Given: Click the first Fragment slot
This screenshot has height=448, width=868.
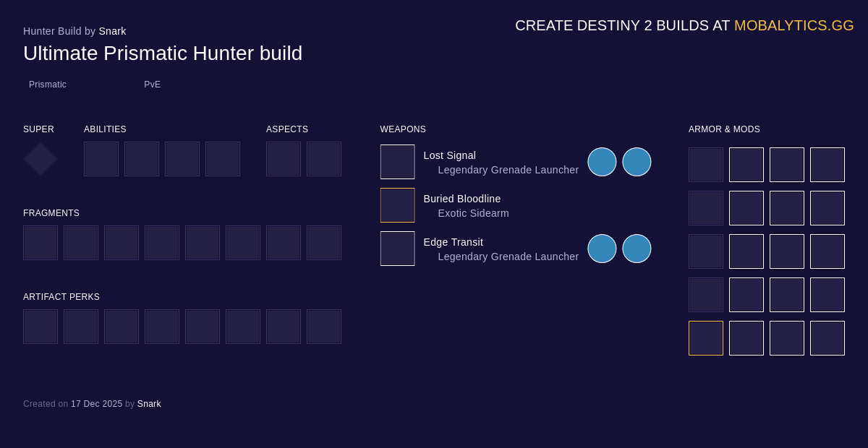Looking at the screenshot, I should 41,243.
